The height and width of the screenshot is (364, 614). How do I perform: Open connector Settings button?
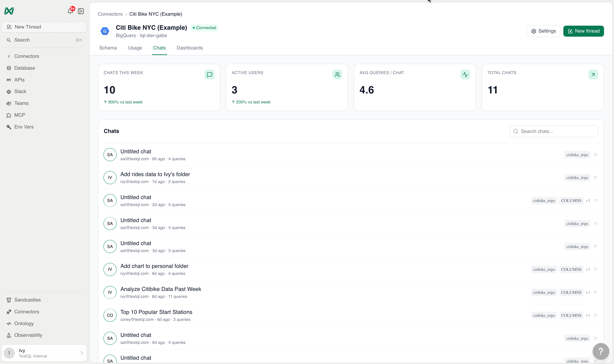coord(543,31)
